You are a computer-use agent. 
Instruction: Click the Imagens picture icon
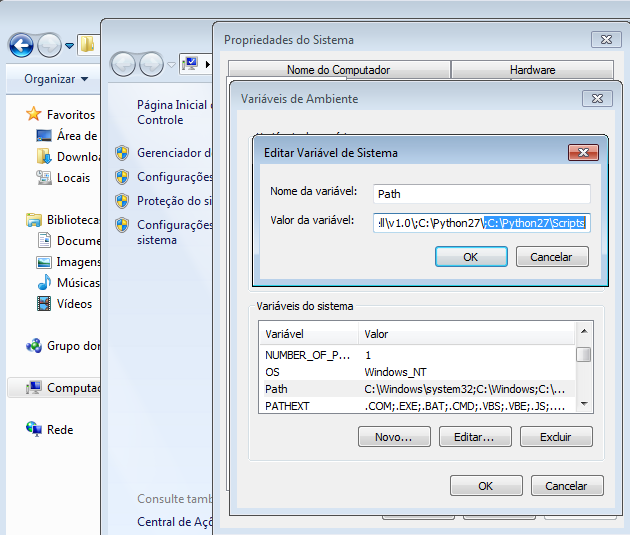[x=43, y=262]
